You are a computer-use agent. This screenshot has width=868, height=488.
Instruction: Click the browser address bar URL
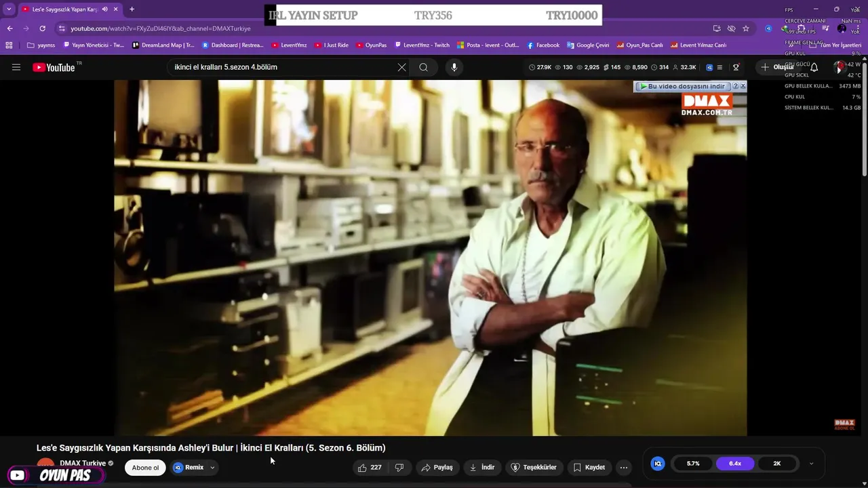pyautogui.click(x=161, y=28)
